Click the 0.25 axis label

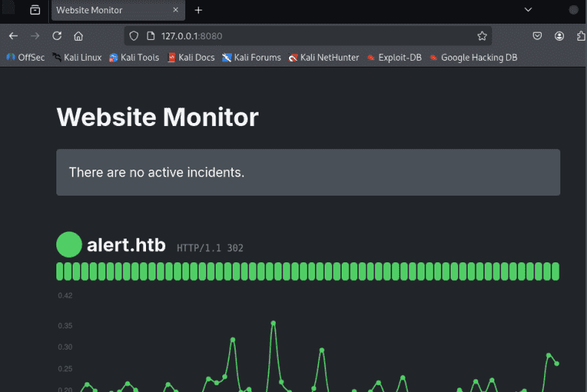65,369
